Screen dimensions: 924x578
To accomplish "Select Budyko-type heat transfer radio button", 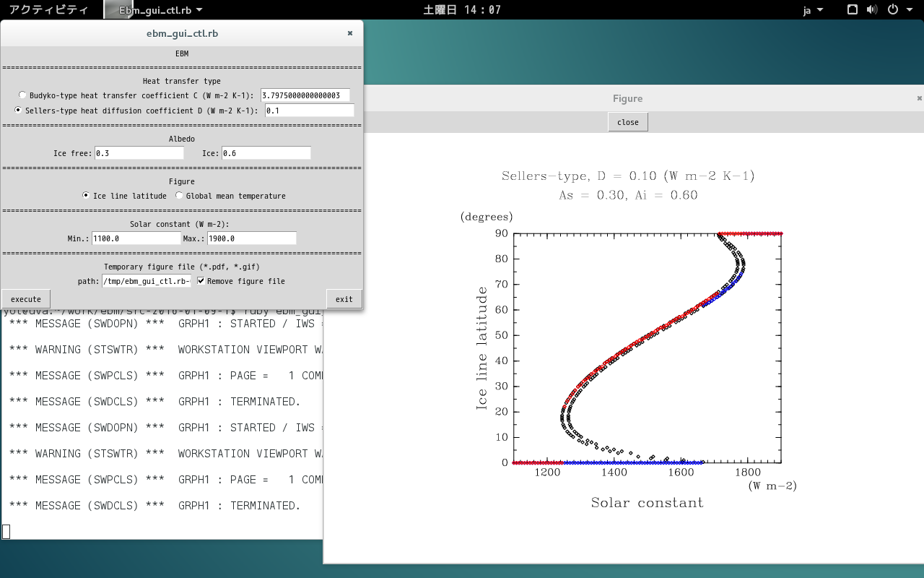I will [22, 95].
